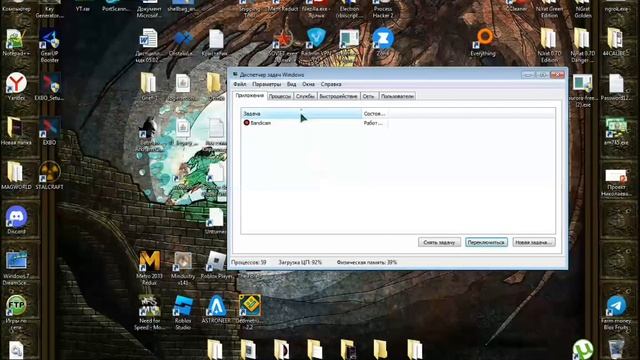Click the Новая задача button
Screen dimensions: 640x360
(x=533, y=242)
